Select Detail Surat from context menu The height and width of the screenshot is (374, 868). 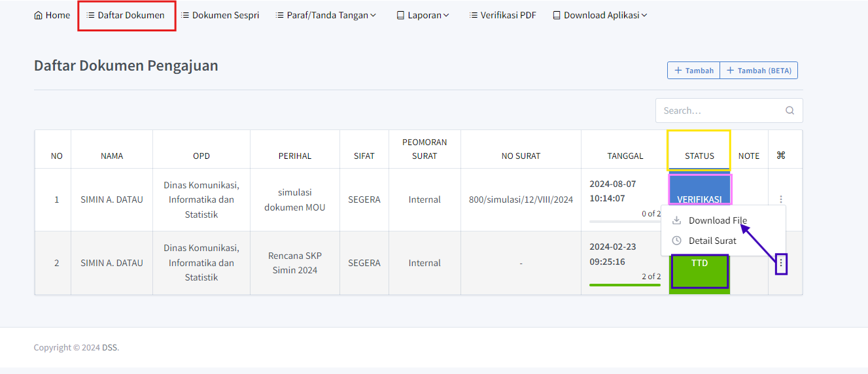(x=712, y=241)
